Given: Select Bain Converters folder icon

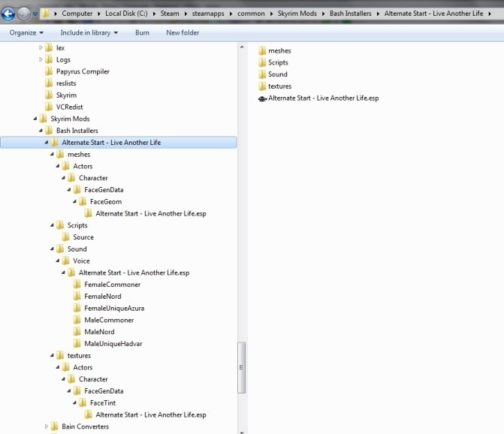Looking at the screenshot, I should click(55, 426).
